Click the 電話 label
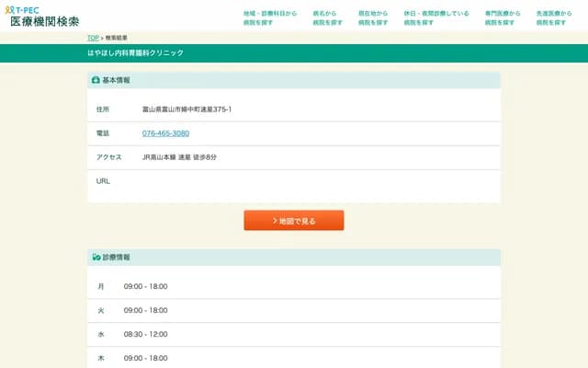Viewport: 588px width, 368px height. (103, 133)
